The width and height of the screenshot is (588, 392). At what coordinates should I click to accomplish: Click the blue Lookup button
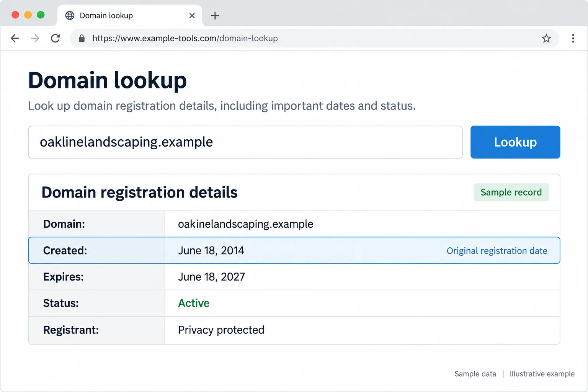click(515, 142)
